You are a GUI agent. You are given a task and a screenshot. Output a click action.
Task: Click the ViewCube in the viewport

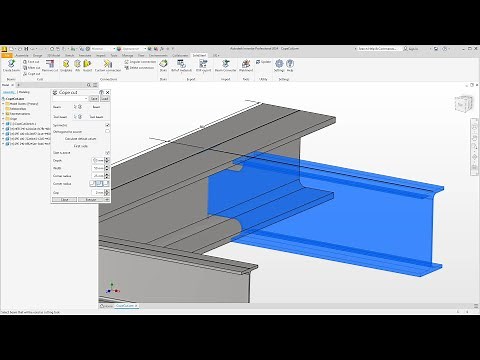[464, 104]
